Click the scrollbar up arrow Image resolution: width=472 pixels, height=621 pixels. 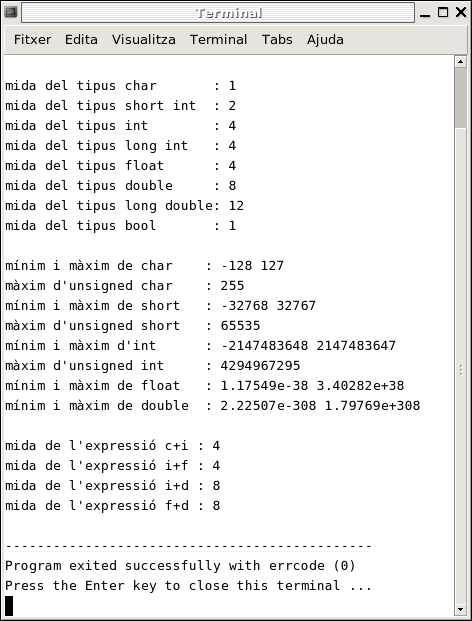tap(460, 61)
